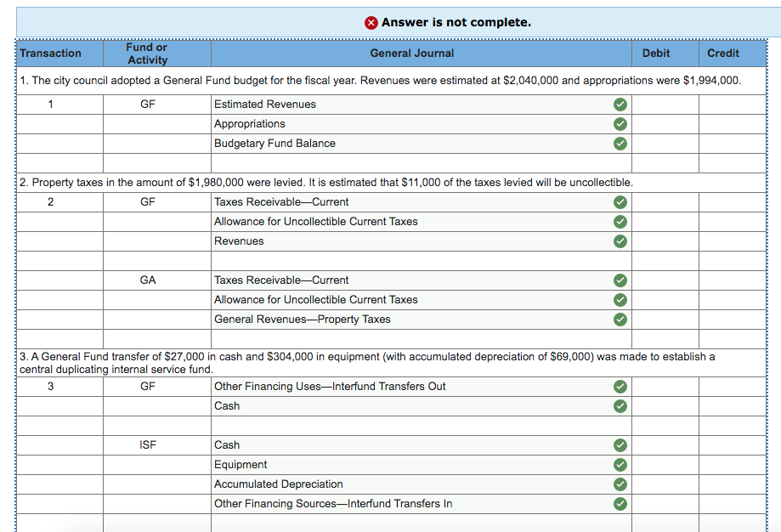Select General Revenues—Property Taxes account field

pyautogui.click(x=422, y=320)
